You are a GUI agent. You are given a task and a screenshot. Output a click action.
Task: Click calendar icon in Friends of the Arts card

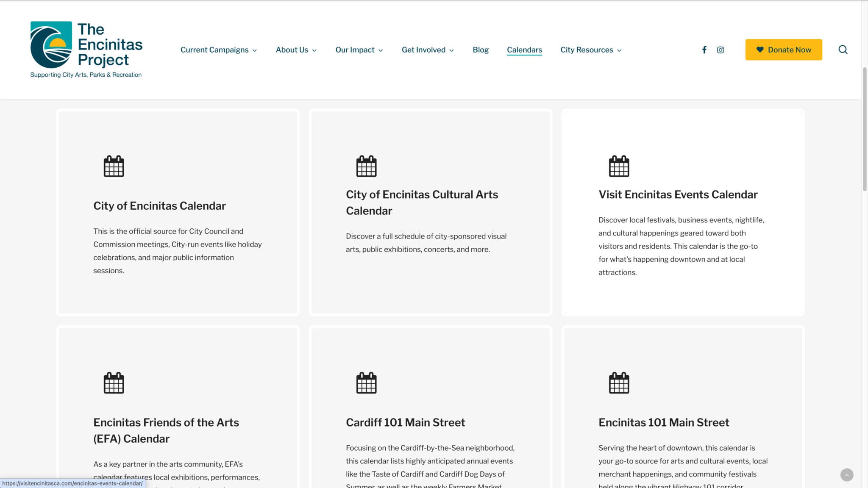click(x=114, y=383)
